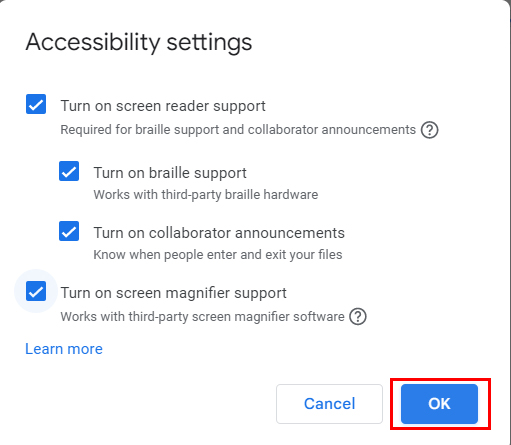This screenshot has width=511, height=445.
Task: Click the Accessibility settings dialog title
Action: point(139,42)
